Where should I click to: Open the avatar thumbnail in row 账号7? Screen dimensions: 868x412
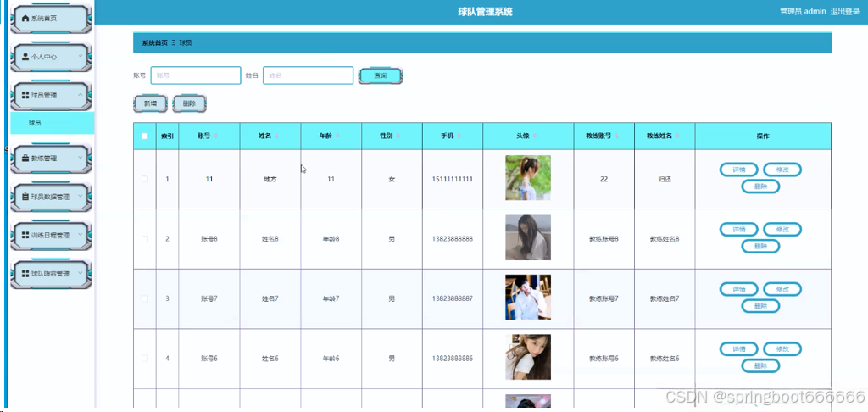point(528,298)
